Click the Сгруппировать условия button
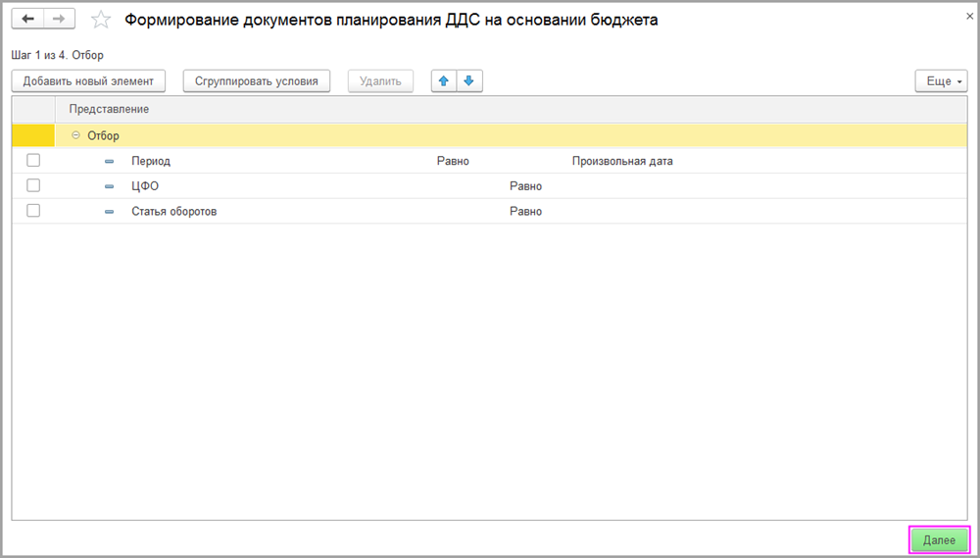 [256, 81]
